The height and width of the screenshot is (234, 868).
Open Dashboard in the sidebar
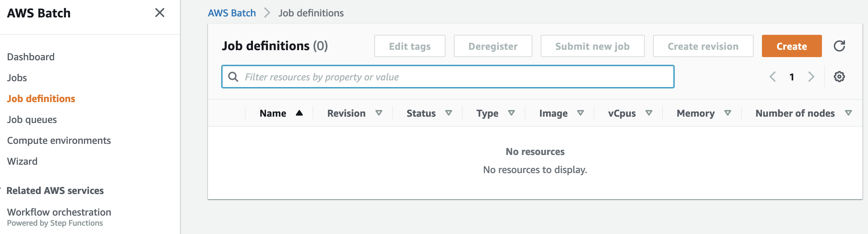[31, 57]
